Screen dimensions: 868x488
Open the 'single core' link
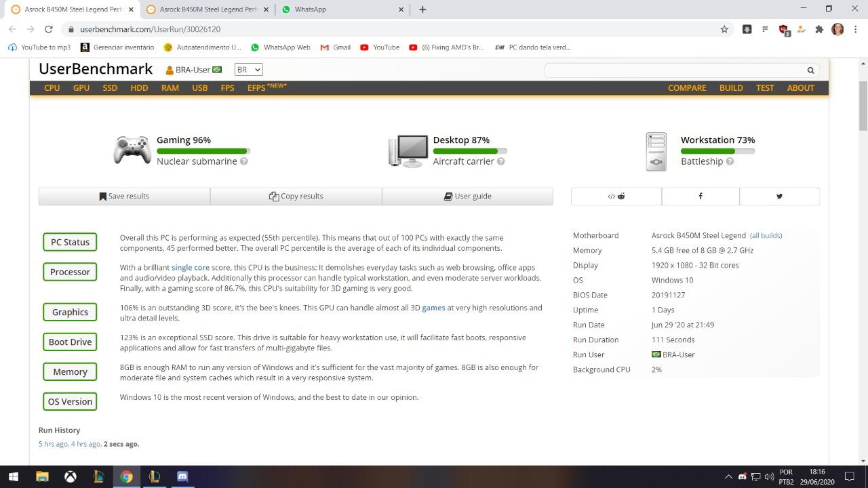(191, 268)
